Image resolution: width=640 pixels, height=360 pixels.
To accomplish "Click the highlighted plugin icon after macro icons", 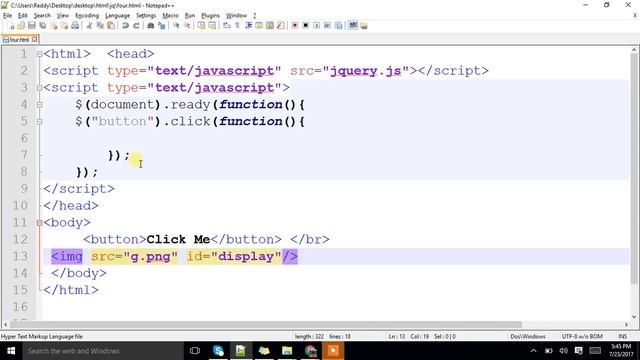I will pyautogui.click(x=353, y=26).
